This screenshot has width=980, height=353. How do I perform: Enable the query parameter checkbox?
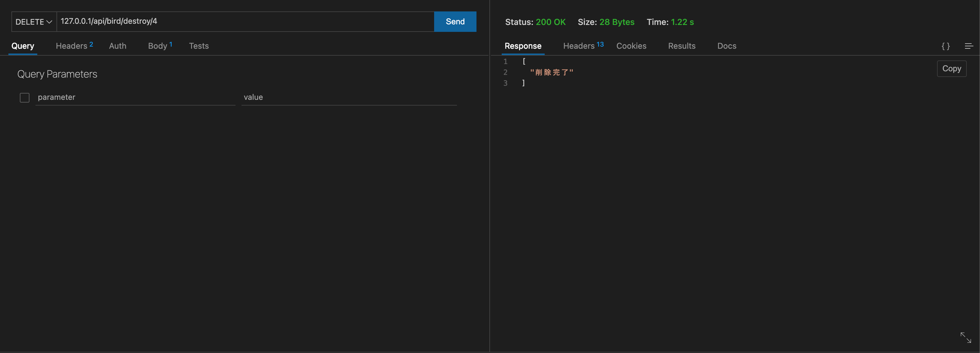(x=25, y=97)
